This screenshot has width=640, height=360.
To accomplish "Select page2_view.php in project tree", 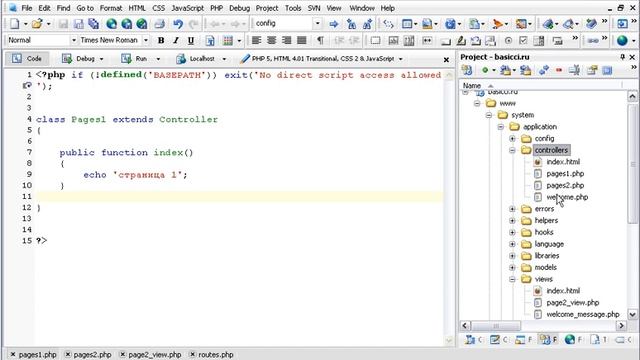I will [x=573, y=303].
